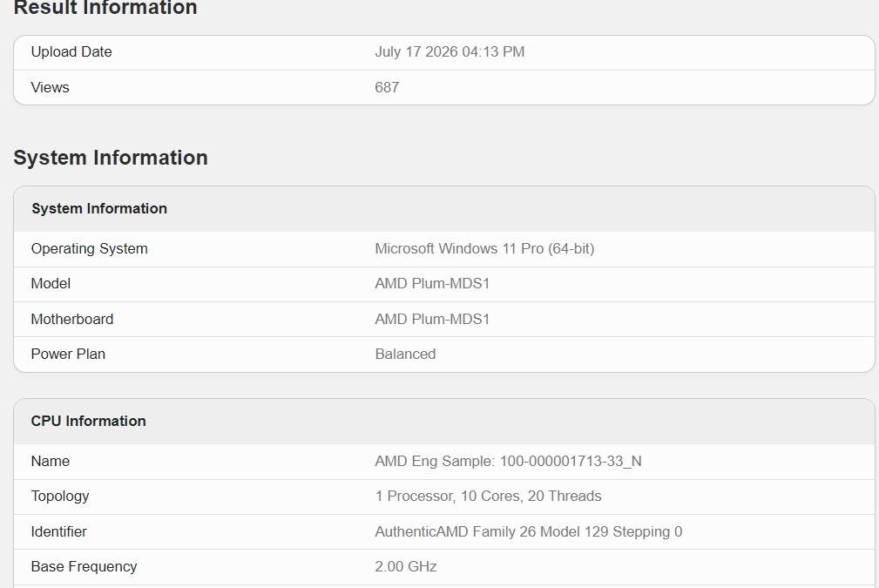Click AuthenticAMD Family 26 Model 129 Stepping 0
The height and width of the screenshot is (588, 879).
click(528, 531)
